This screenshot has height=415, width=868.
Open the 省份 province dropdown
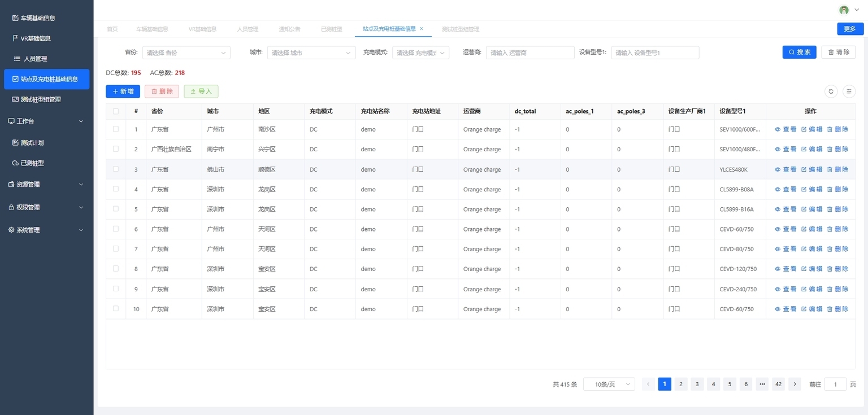tap(186, 53)
